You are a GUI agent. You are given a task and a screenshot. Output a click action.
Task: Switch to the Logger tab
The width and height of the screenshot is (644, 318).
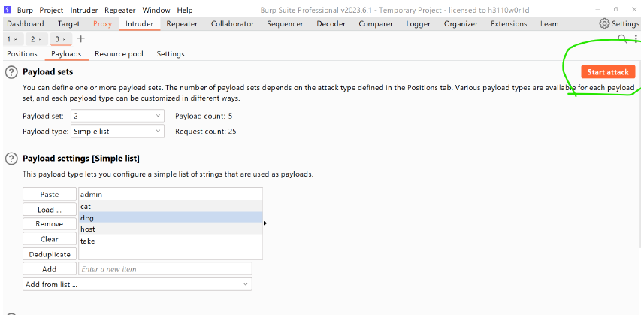[419, 24]
